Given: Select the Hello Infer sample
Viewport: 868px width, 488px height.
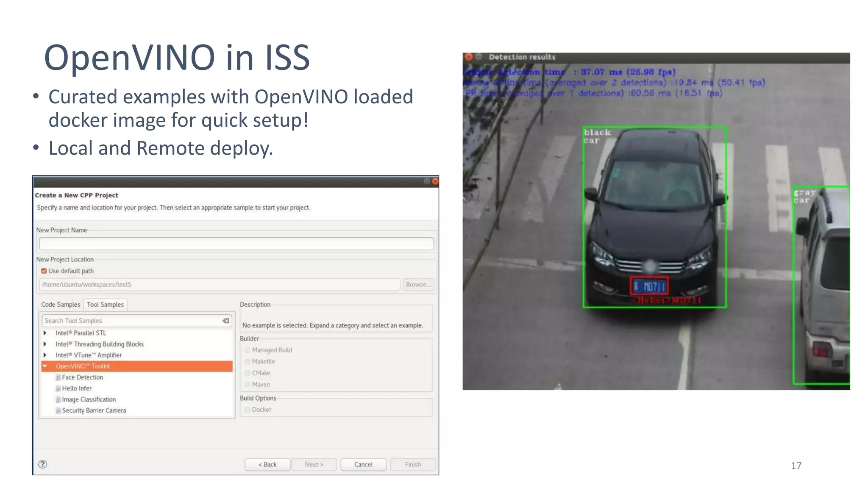Looking at the screenshot, I should click(77, 388).
